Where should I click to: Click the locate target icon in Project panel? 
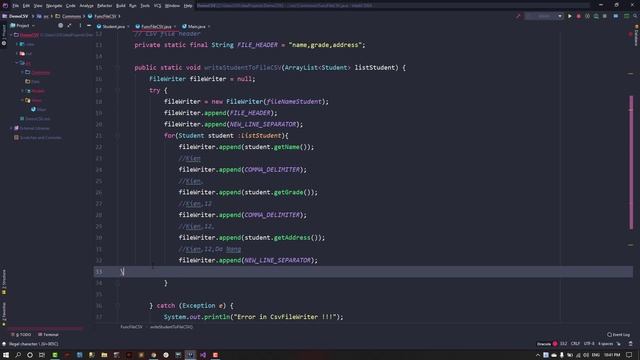pos(60,26)
